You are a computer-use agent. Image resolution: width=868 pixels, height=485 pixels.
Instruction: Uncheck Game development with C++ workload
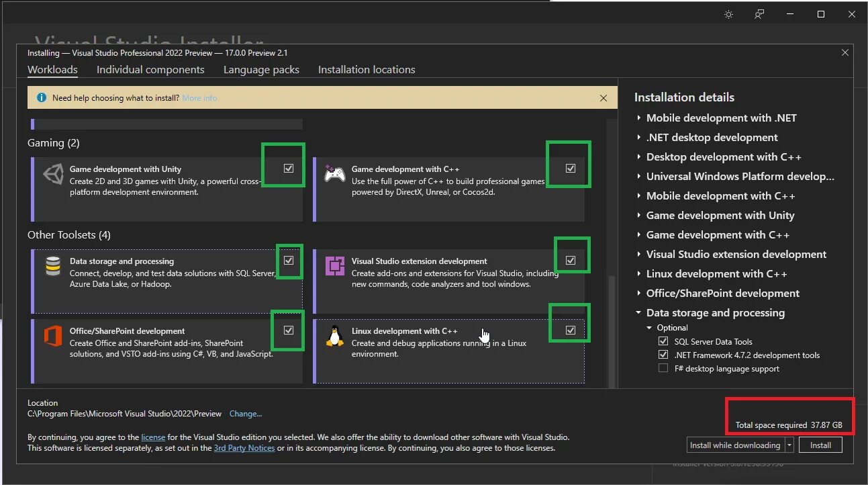click(571, 169)
